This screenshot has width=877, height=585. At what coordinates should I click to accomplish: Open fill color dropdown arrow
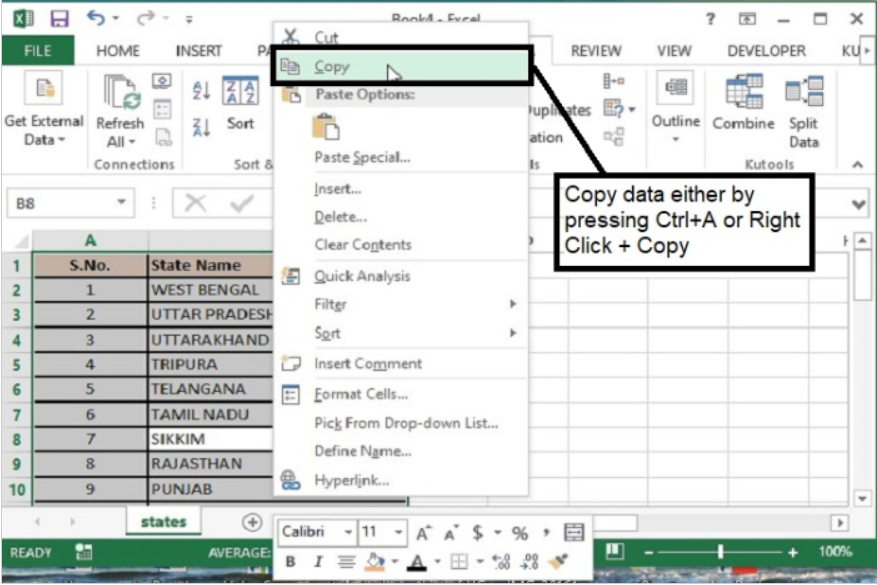(x=395, y=561)
